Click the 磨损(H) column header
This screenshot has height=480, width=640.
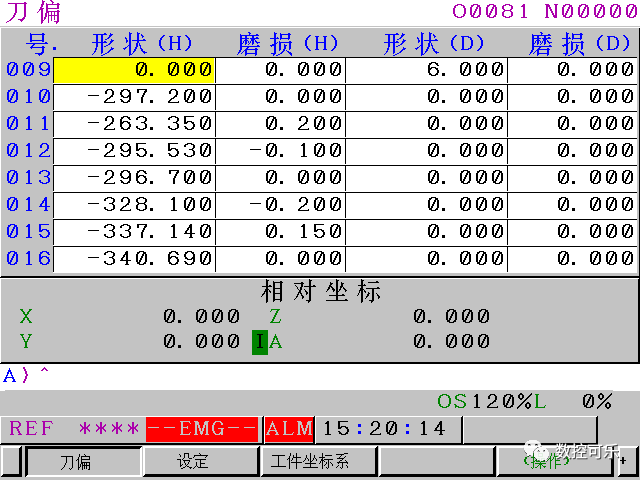(x=288, y=43)
